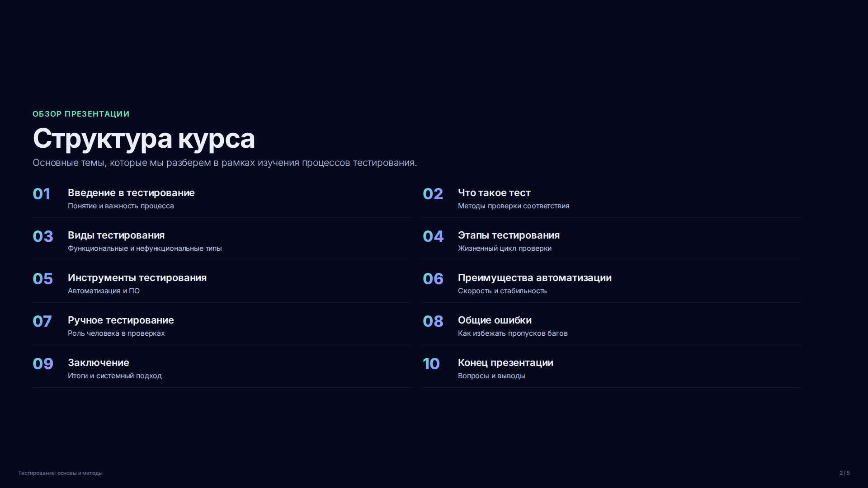This screenshot has width=868, height=488.
Task: Click number 03 in the list
Action: click(43, 236)
